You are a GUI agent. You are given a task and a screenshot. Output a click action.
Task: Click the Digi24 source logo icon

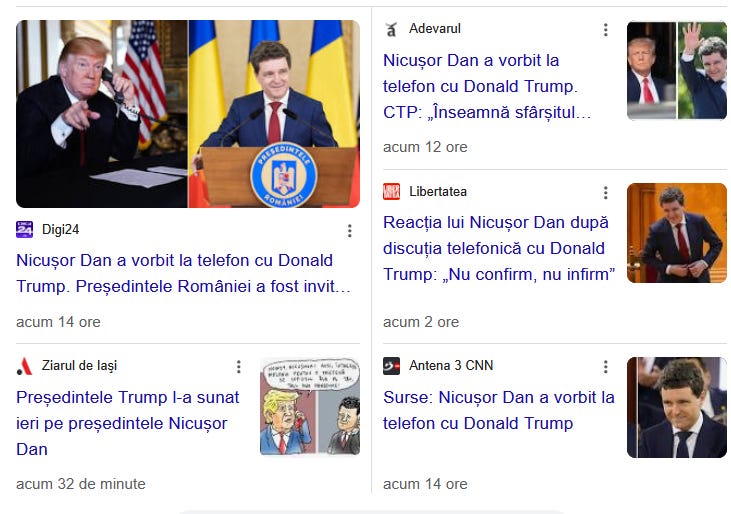(x=24, y=229)
